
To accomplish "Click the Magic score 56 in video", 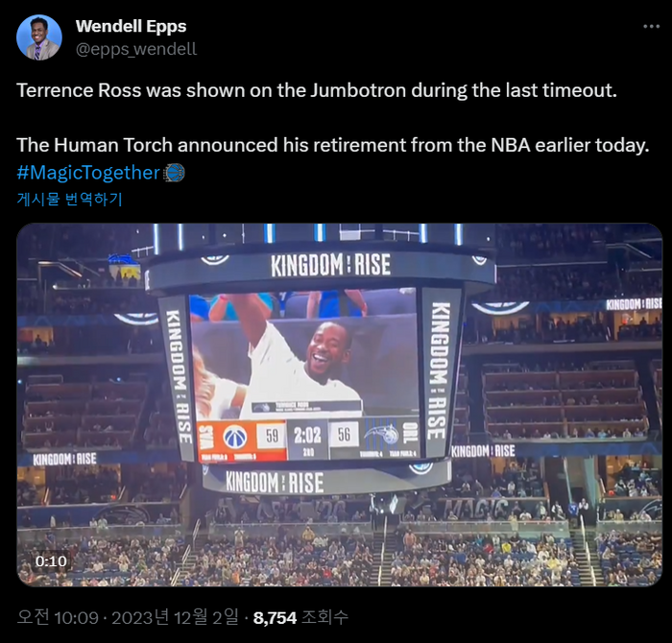I will [x=344, y=435].
